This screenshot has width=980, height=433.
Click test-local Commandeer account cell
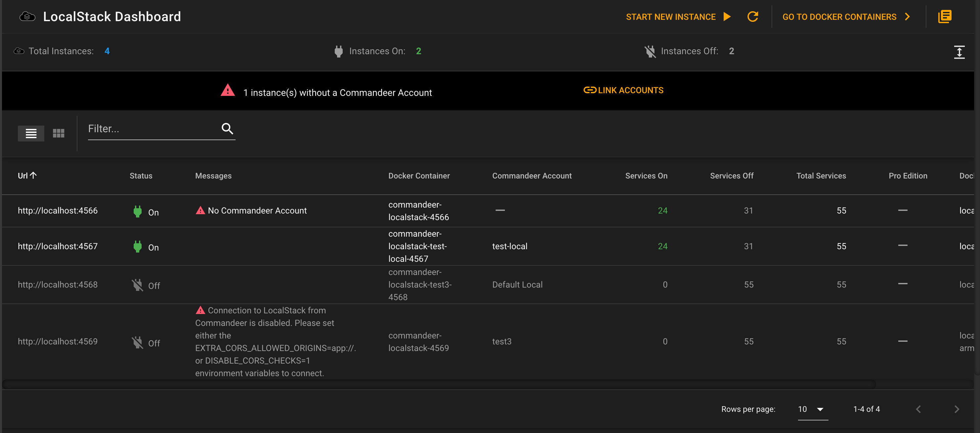click(x=510, y=246)
